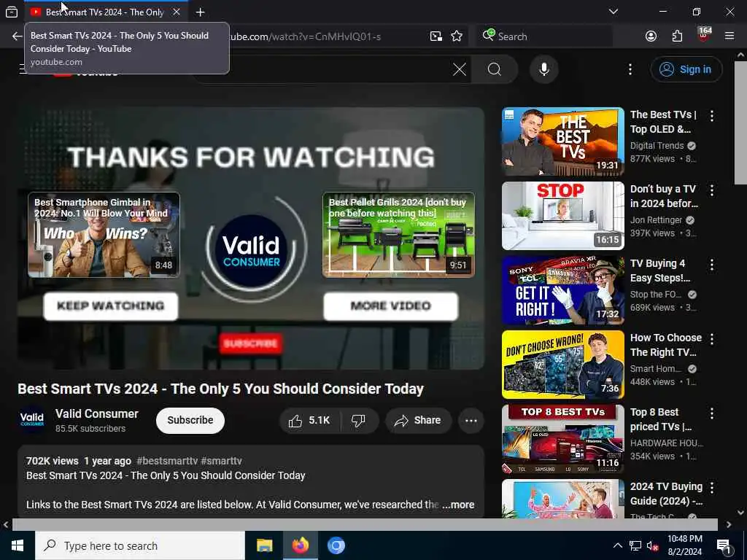
Task: Open File Explorer from the taskbar
Action: click(264, 545)
